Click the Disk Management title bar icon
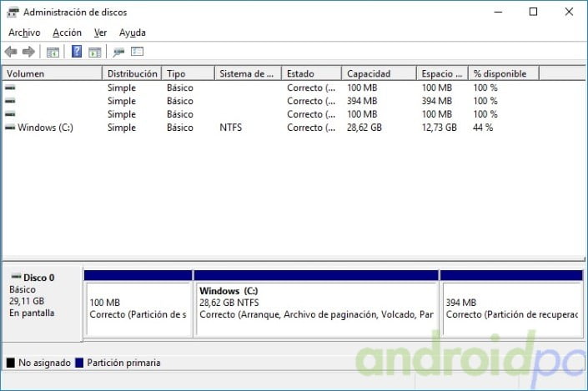The height and width of the screenshot is (391, 588). click(13, 13)
